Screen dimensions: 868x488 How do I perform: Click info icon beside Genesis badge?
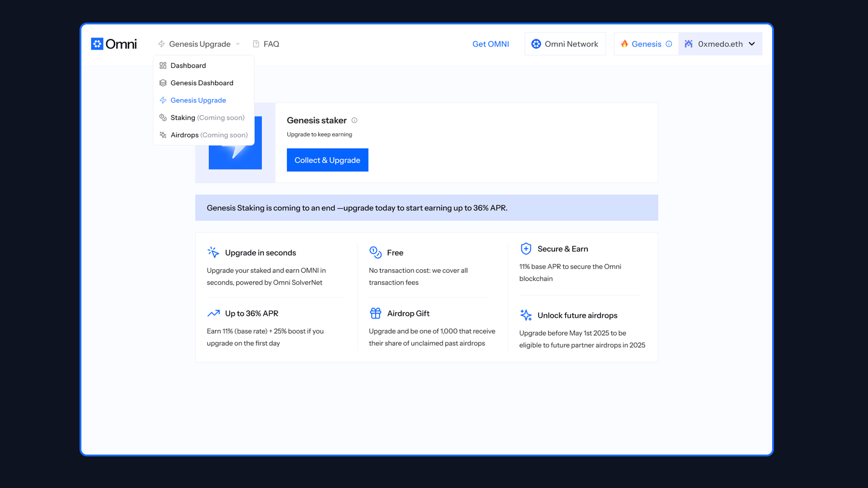[669, 44]
